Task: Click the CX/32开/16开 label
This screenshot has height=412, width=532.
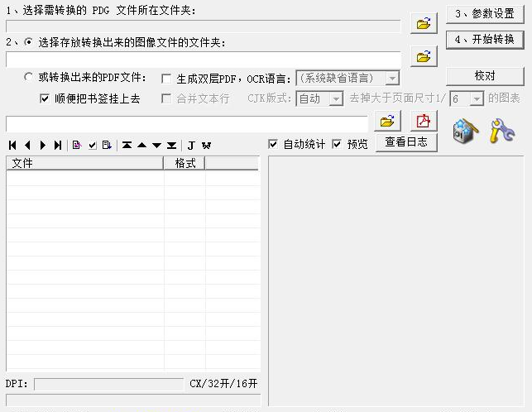Action: click(223, 384)
